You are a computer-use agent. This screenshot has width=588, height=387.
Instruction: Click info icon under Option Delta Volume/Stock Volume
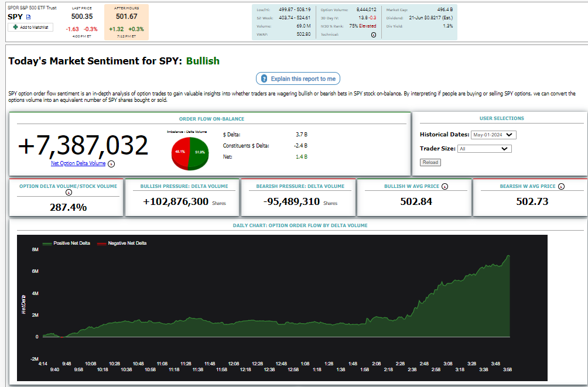[x=69, y=193]
